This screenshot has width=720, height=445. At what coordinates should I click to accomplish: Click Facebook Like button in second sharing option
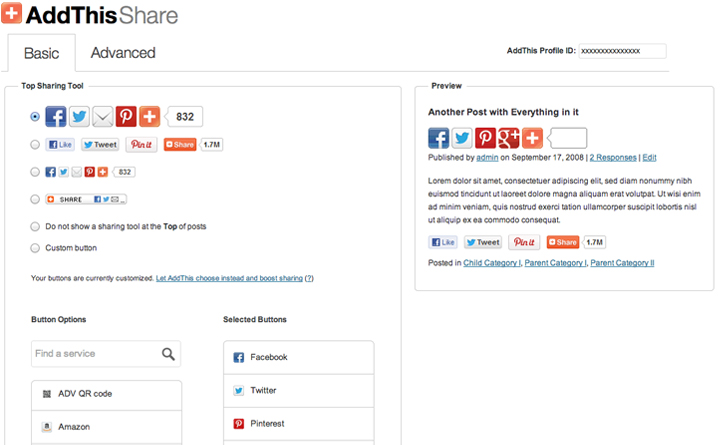(60, 145)
